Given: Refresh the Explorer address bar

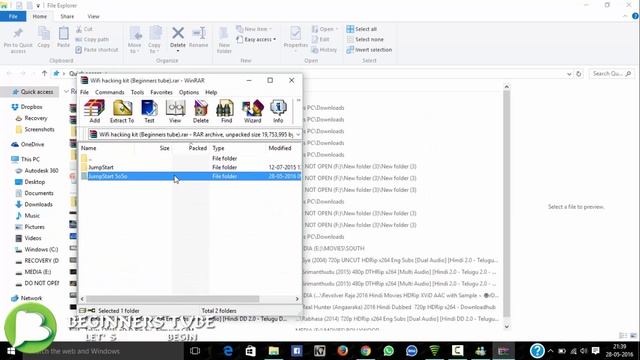Looking at the screenshot, I should point(579,74).
